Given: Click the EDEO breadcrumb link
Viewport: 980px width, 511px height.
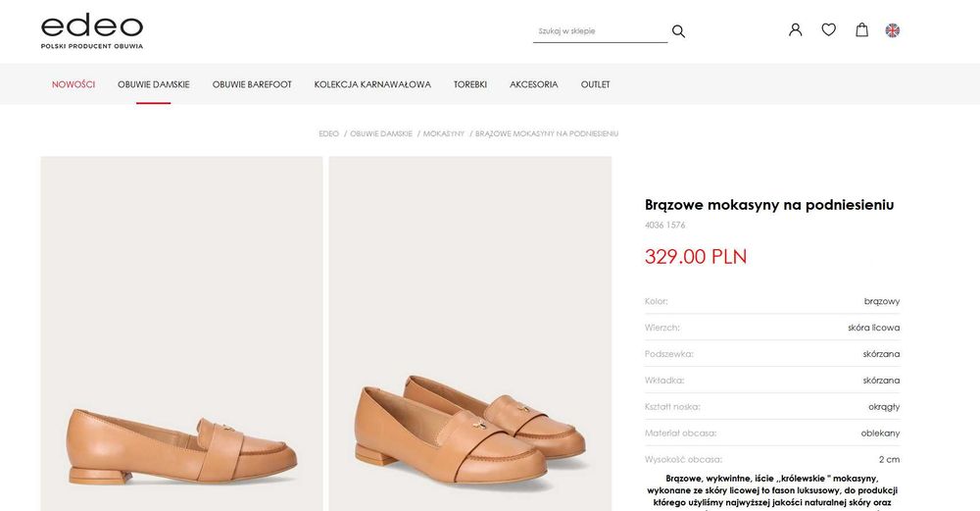Looking at the screenshot, I should pos(329,133).
